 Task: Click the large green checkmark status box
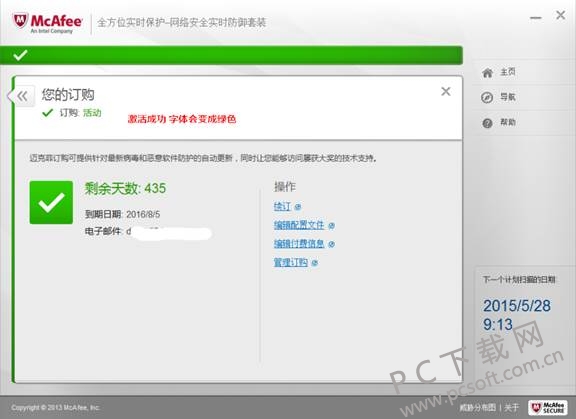[x=51, y=202]
